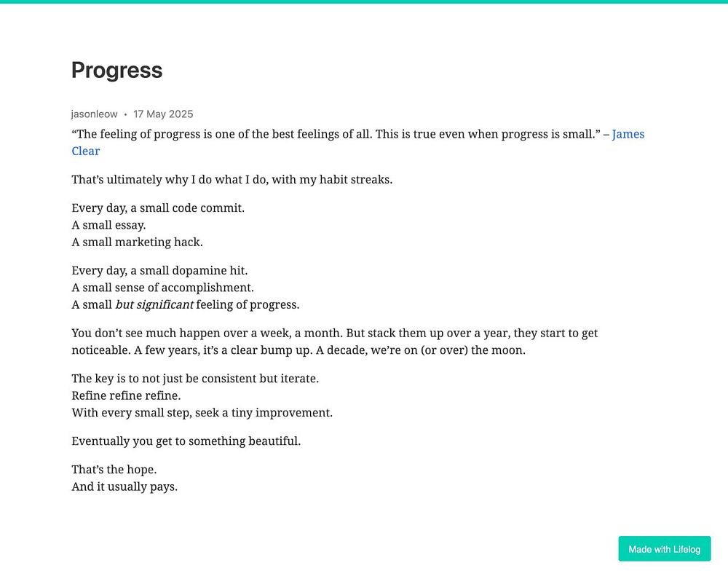Click the 17 May 2025 post date

163,114
